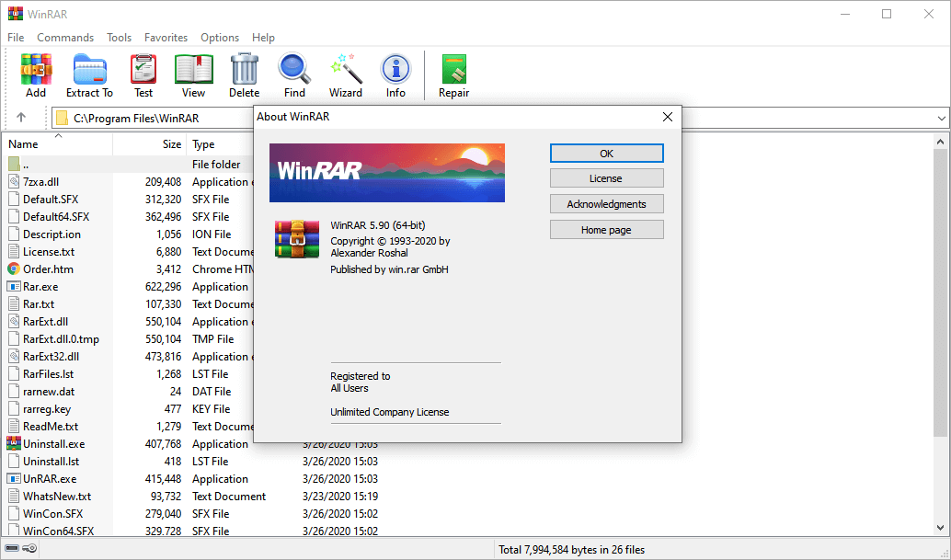
Task: Click the Home page button
Action: tap(606, 230)
